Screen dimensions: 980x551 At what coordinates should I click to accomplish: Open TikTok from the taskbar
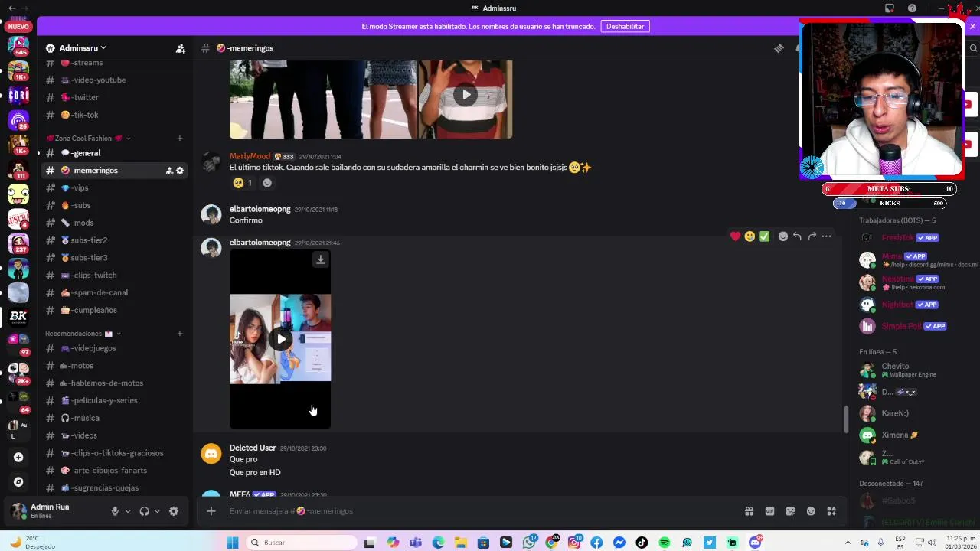click(642, 543)
